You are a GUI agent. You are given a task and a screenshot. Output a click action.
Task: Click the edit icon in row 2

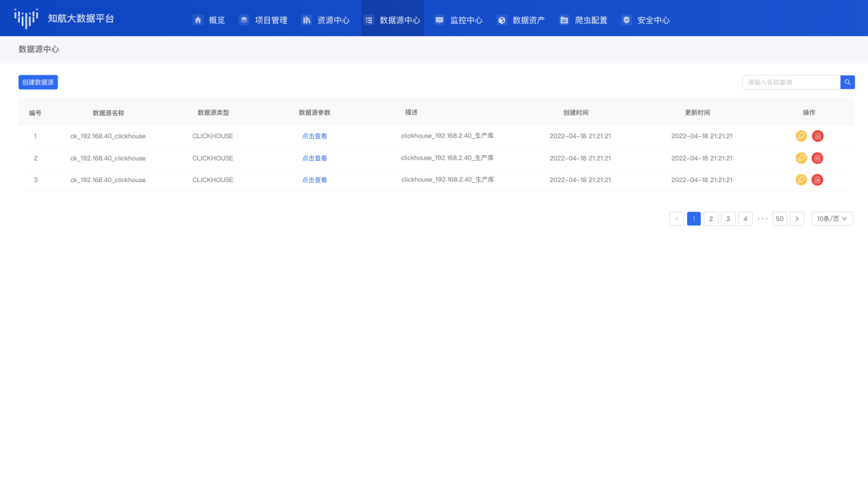[x=801, y=158]
